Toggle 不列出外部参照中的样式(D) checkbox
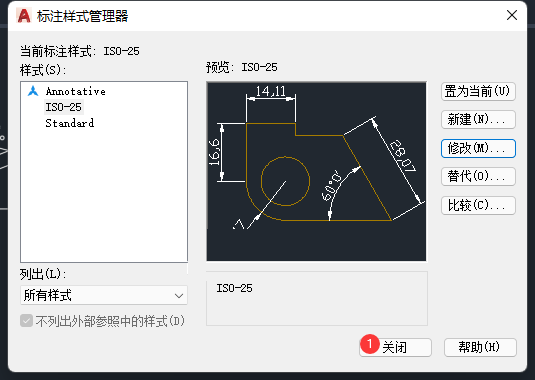The width and height of the screenshot is (535, 380). click(x=26, y=321)
